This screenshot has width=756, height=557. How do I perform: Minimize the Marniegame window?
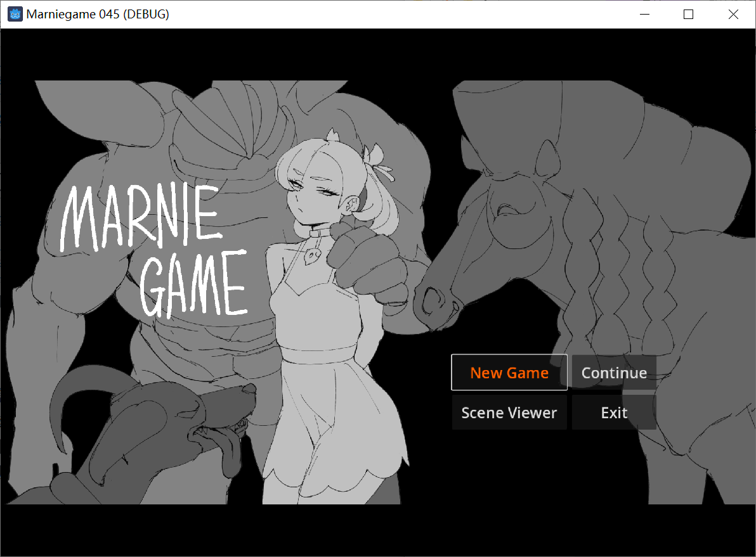click(x=644, y=15)
